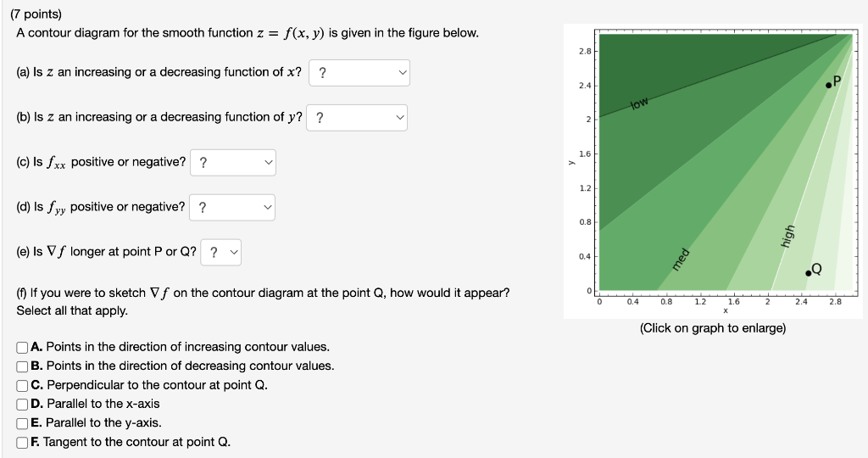Check option A increasing contour values
The height and width of the screenshot is (458, 868).
click(22, 347)
